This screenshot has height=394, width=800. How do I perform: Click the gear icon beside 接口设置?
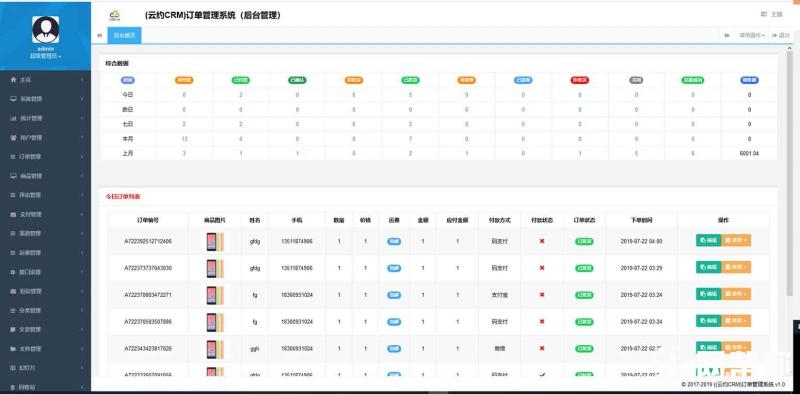pos(13,272)
